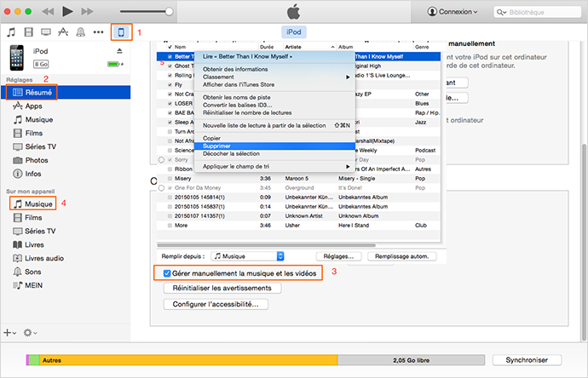
Task: Toggle Gérer manuellement la musique et les vidéos
Action: (167, 273)
